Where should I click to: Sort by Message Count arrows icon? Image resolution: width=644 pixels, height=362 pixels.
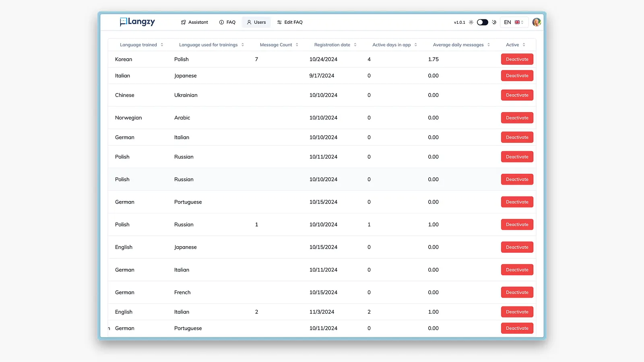tap(297, 45)
